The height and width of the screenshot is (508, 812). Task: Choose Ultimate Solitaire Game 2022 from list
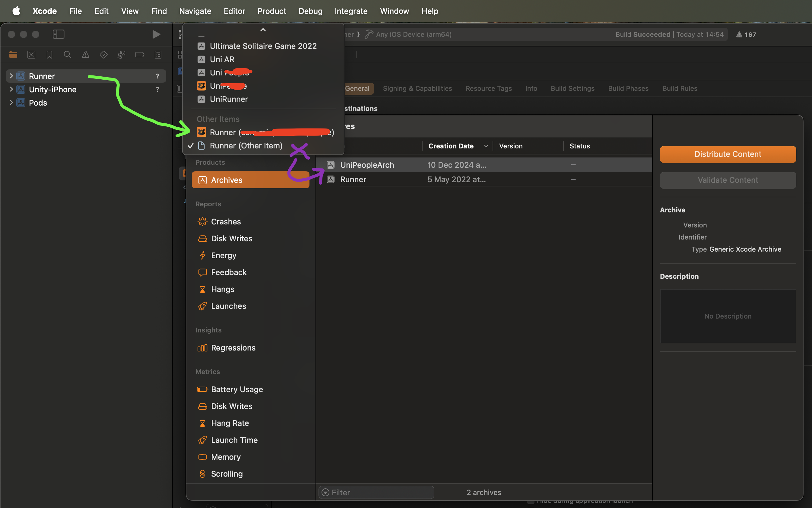[x=263, y=46]
